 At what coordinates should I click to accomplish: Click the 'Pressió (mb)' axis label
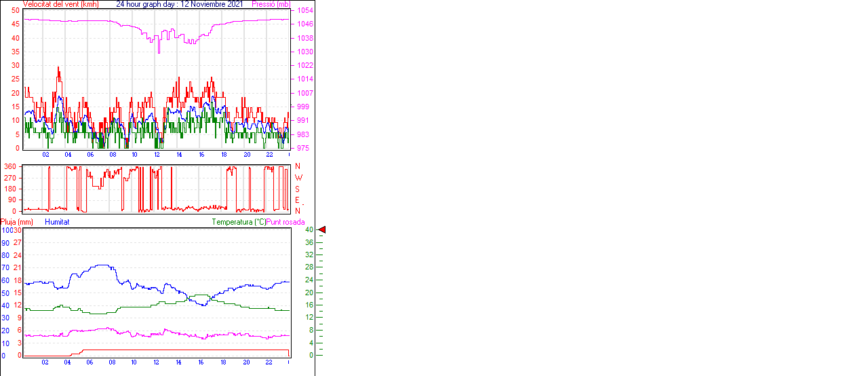click(271, 4)
